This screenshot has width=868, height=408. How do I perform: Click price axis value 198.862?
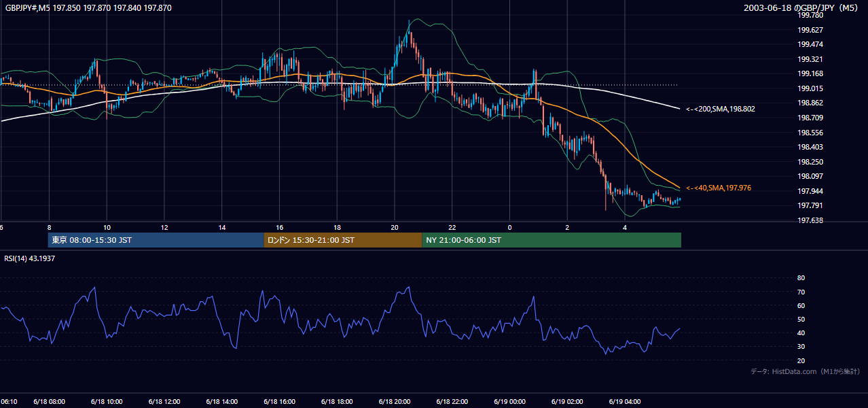pos(810,103)
